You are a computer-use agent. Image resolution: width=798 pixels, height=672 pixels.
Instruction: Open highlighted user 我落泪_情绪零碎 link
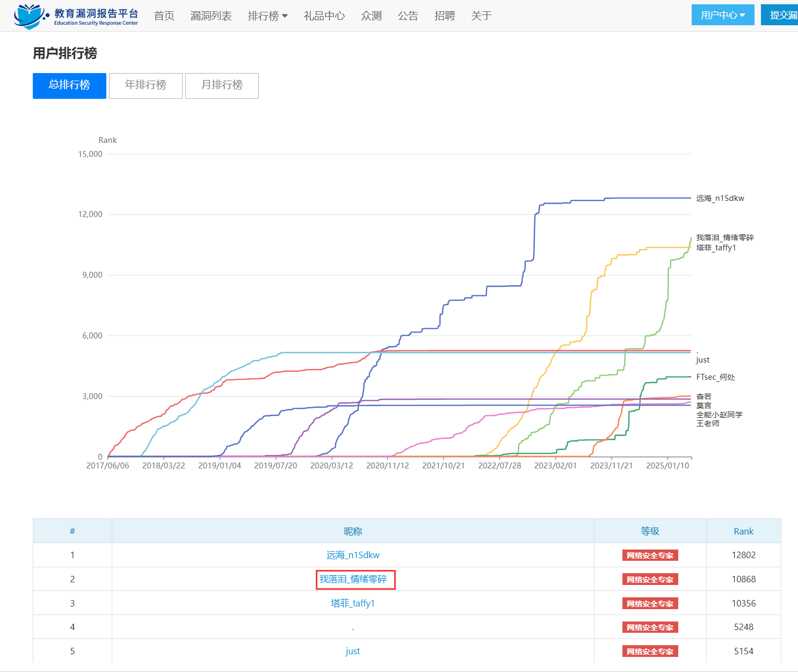pyautogui.click(x=353, y=579)
